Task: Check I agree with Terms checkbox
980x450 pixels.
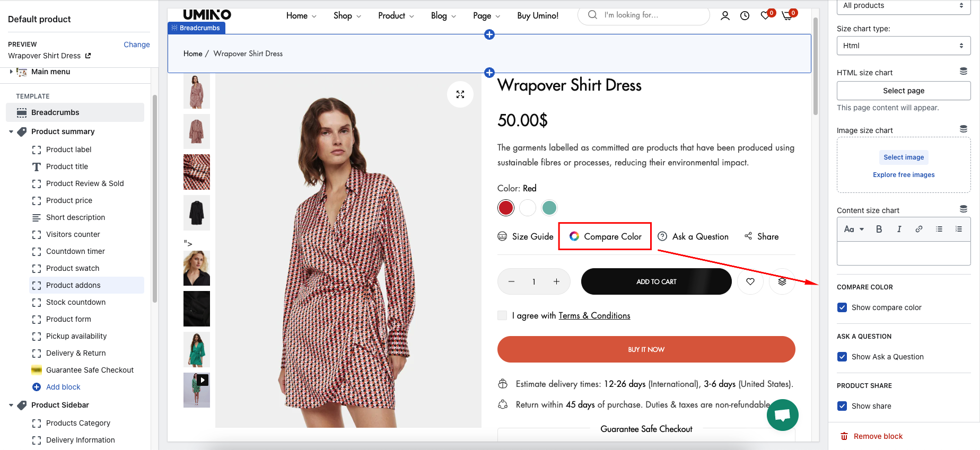Action: 502,315
